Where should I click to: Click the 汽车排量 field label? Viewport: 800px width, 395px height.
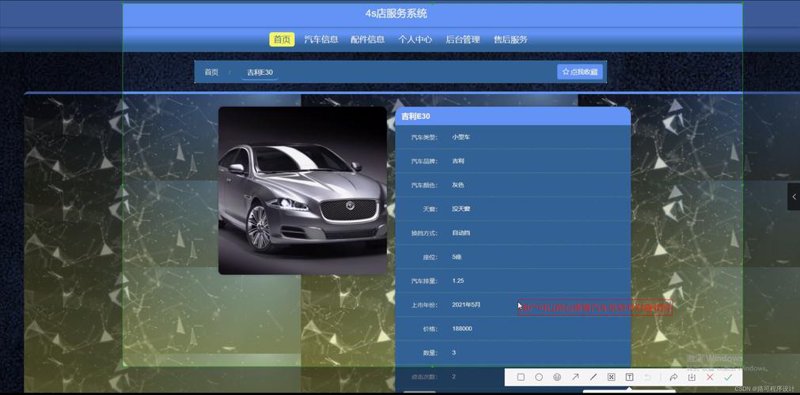[x=424, y=281]
